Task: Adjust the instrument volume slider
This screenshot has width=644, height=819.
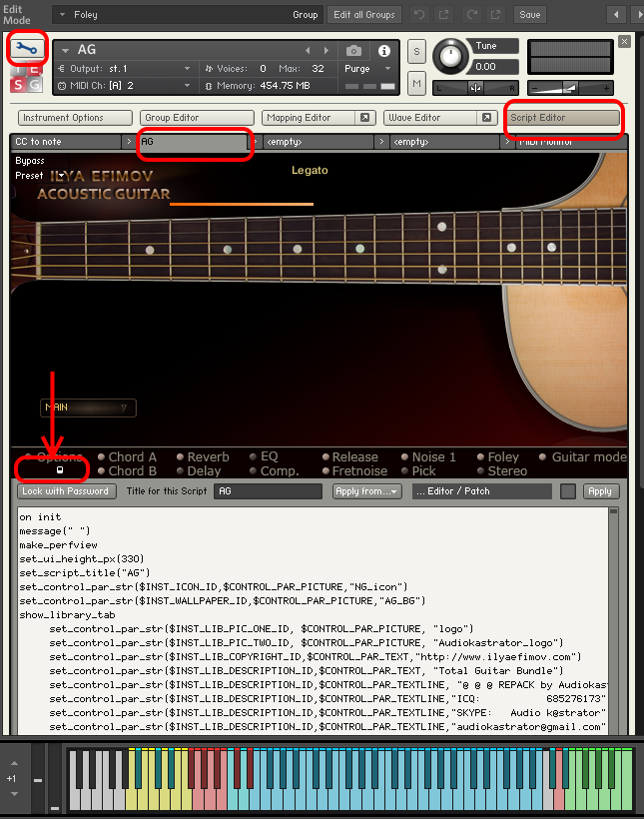Action: (x=570, y=88)
